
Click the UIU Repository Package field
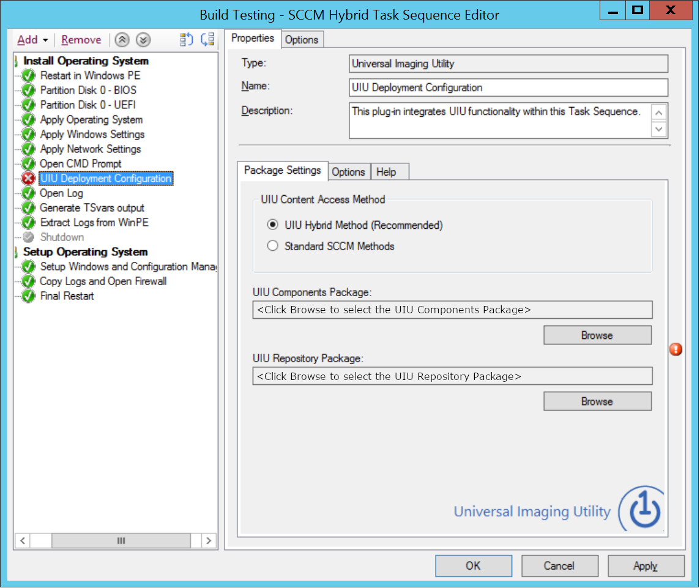452,376
